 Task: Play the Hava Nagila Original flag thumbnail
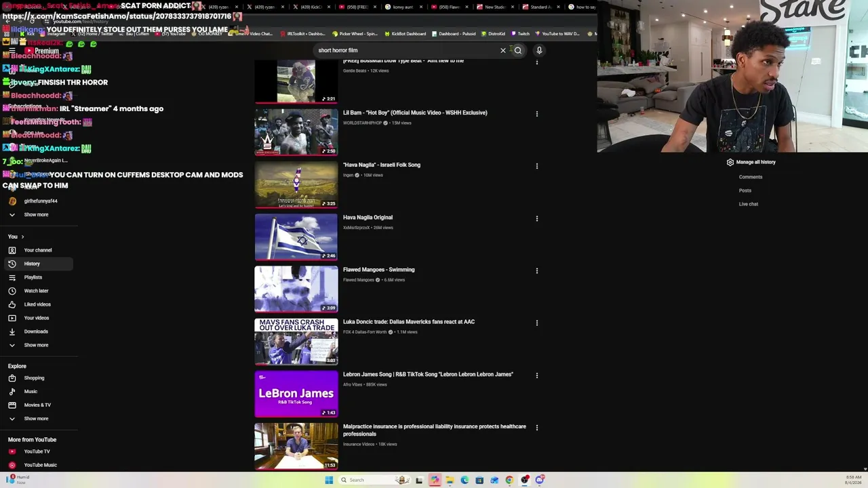point(296,237)
